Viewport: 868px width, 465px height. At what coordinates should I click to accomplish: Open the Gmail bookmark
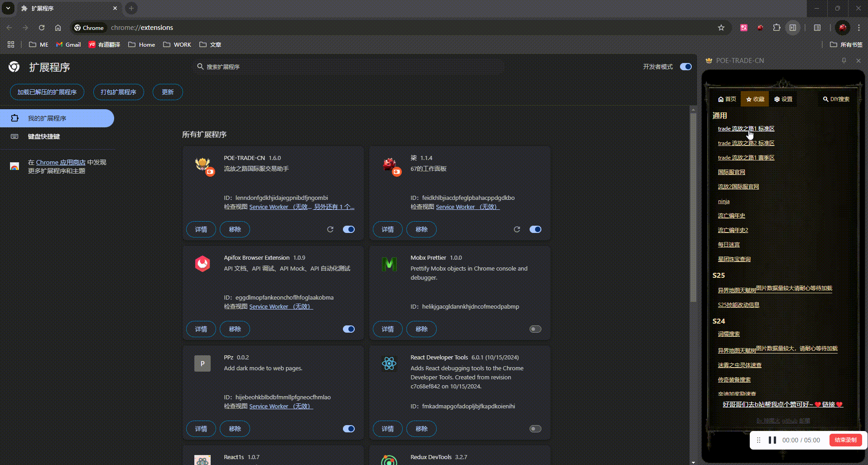pos(68,44)
